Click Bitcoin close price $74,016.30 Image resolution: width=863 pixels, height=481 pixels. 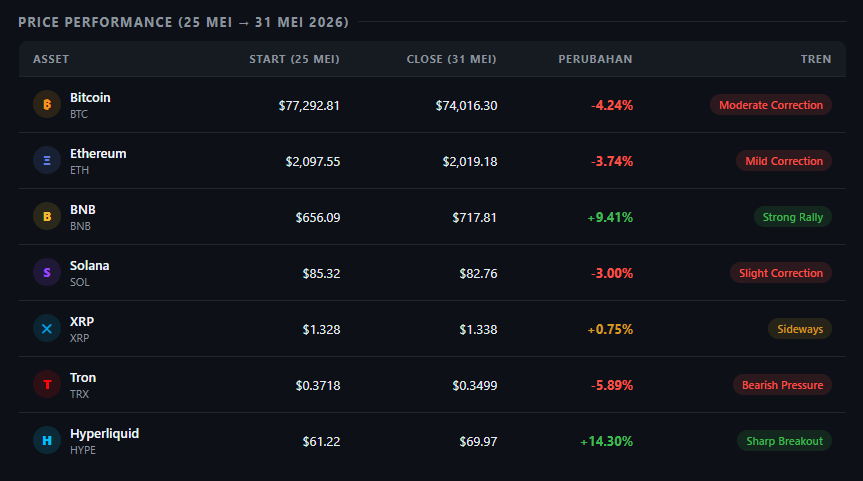466,106
